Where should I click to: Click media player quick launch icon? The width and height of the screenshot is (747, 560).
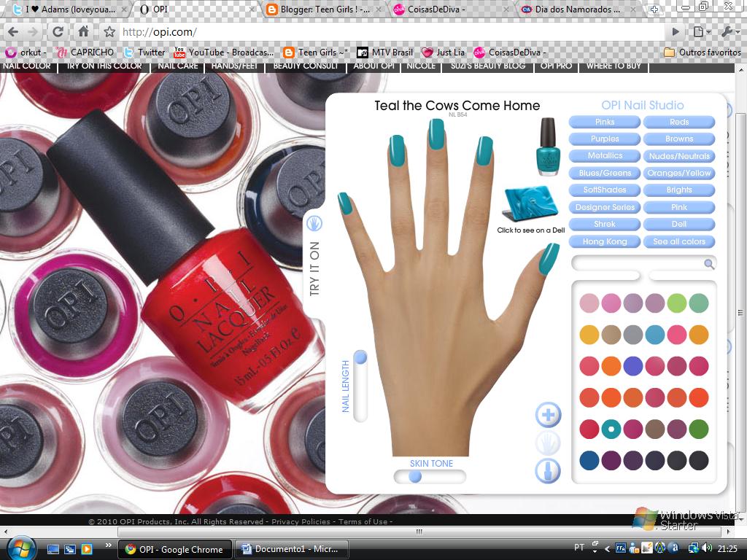point(87,549)
